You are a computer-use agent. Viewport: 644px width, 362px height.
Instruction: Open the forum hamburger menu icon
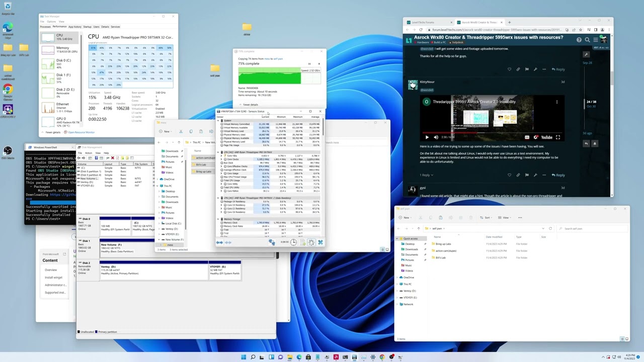(595, 40)
